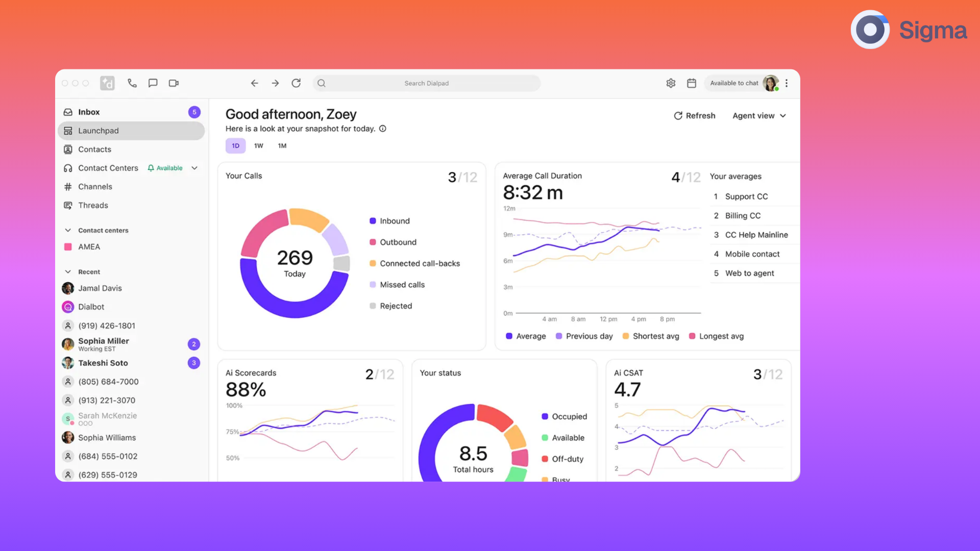Select CC Help Mainline average
The image size is (980, 551).
click(x=754, y=235)
